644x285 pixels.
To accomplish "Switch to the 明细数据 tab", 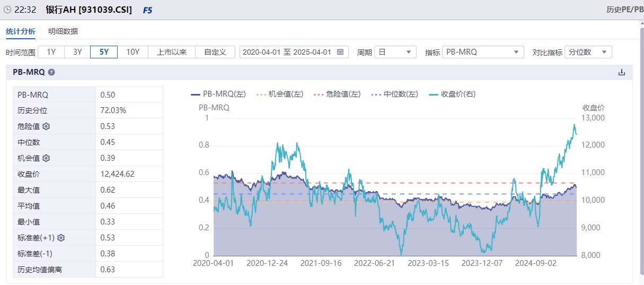I will (63, 31).
